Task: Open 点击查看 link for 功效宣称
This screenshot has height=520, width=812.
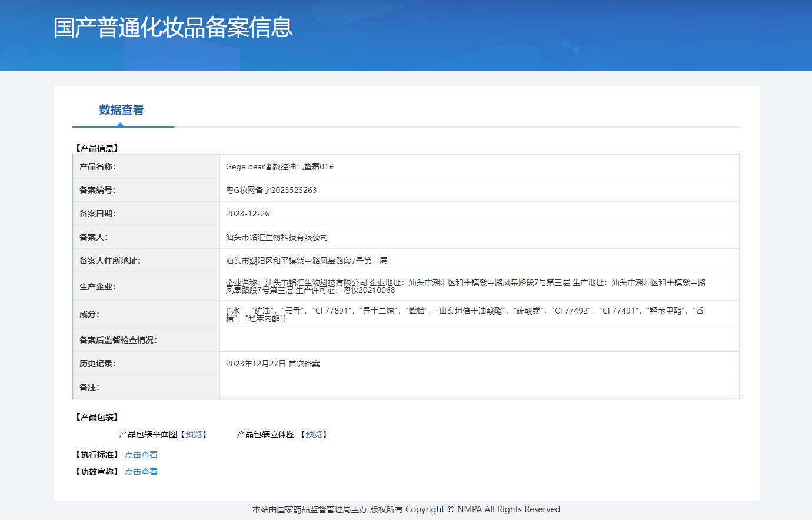Action: [x=141, y=472]
